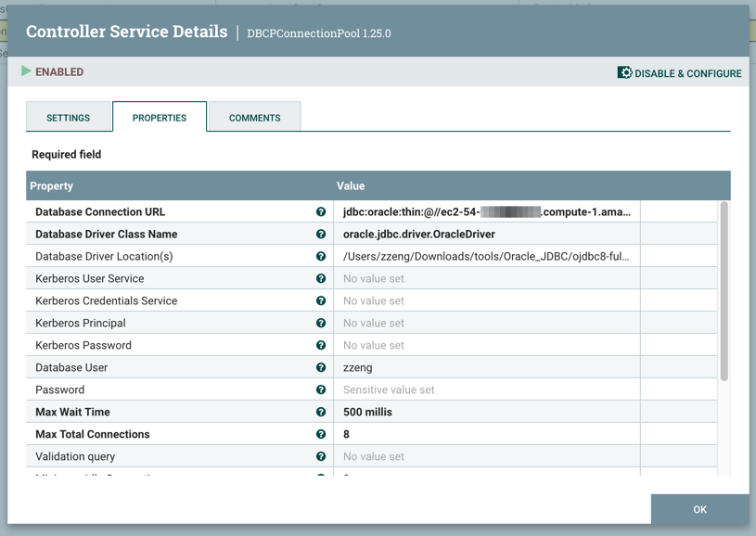The height and width of the screenshot is (536, 756).
Task: Click the Max Total Connections help icon
Action: coord(320,434)
